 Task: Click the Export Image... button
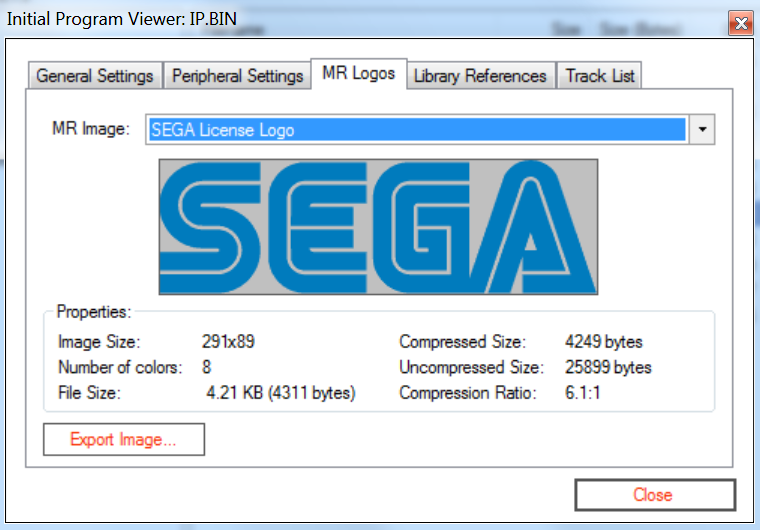tap(124, 439)
